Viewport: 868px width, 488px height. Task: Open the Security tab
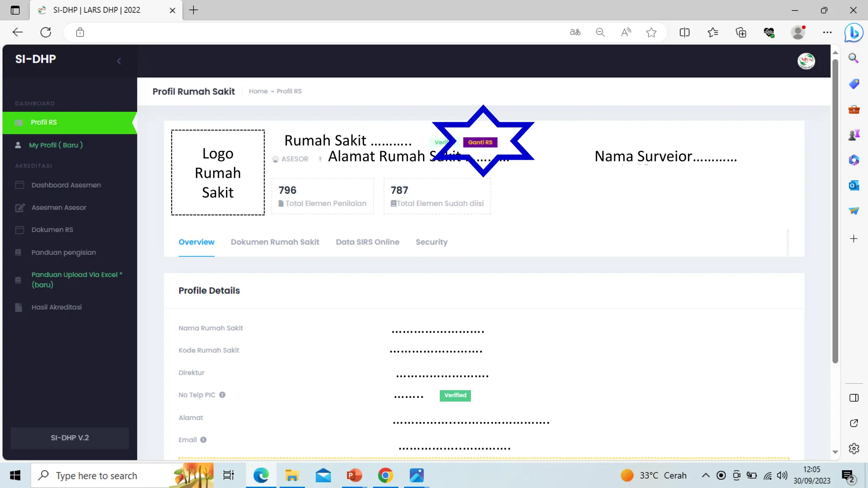pyautogui.click(x=431, y=242)
